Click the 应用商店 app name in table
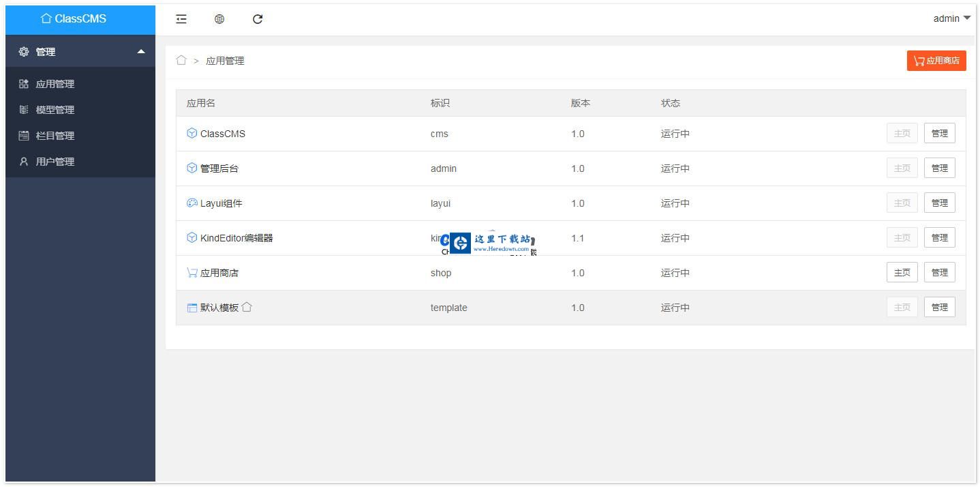Screen dimensions: 980x487 pos(219,273)
